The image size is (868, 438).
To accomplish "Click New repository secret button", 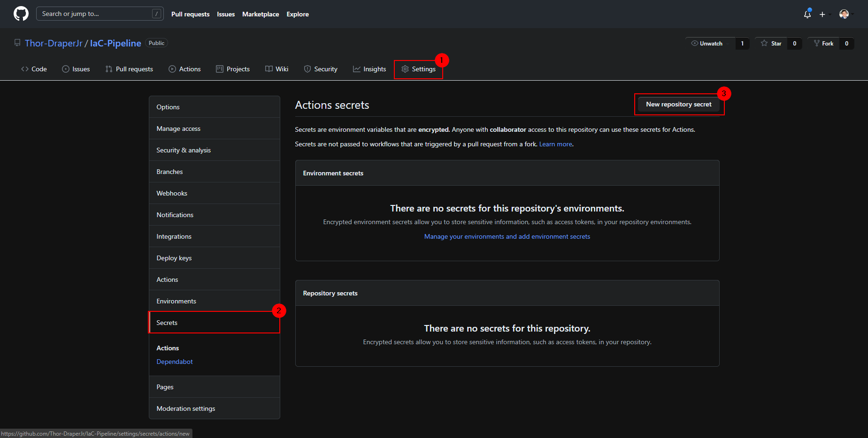I will click(678, 104).
